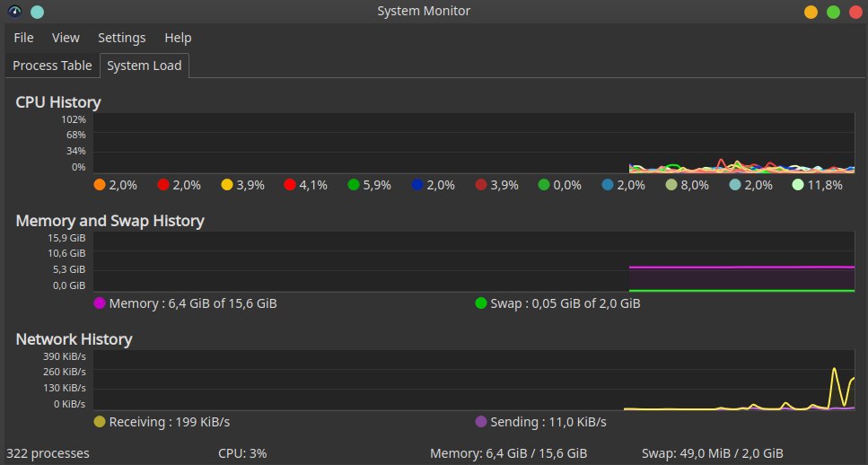Click the '5,3 GiB' memory axis label
This screenshot has height=465, width=868.
coord(69,269)
